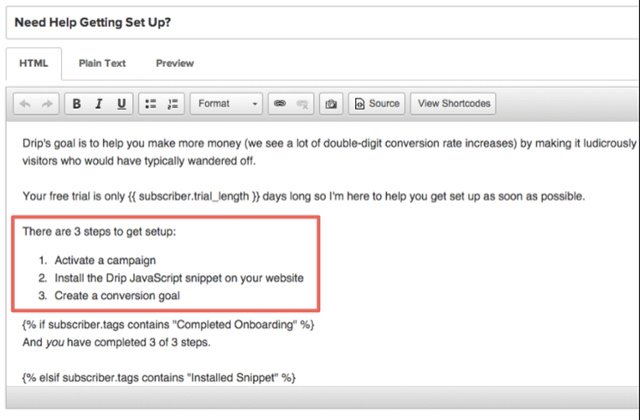Switch to the HTML tab
This screenshot has height=420, width=640.
(34, 63)
